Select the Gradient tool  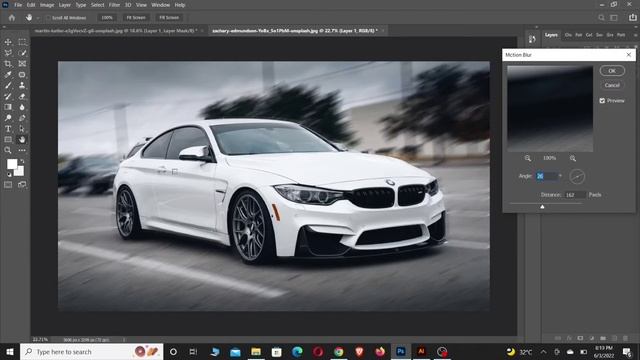coord(8,107)
